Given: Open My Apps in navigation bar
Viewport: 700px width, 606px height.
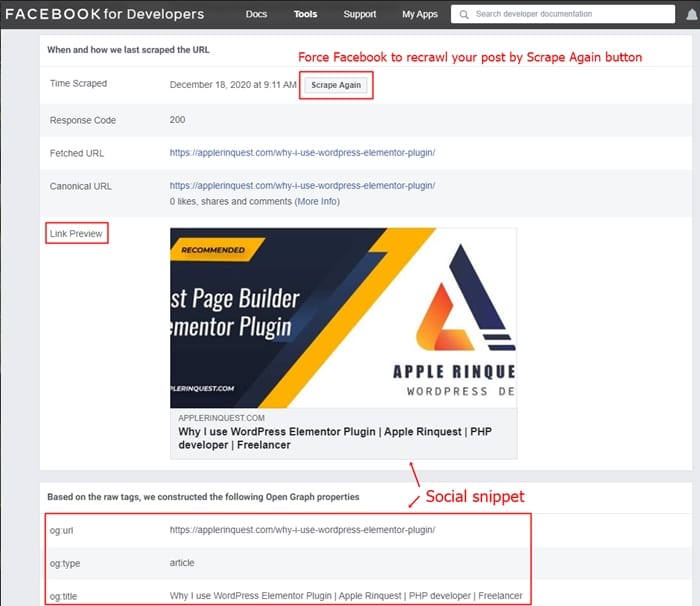Looking at the screenshot, I should (420, 14).
